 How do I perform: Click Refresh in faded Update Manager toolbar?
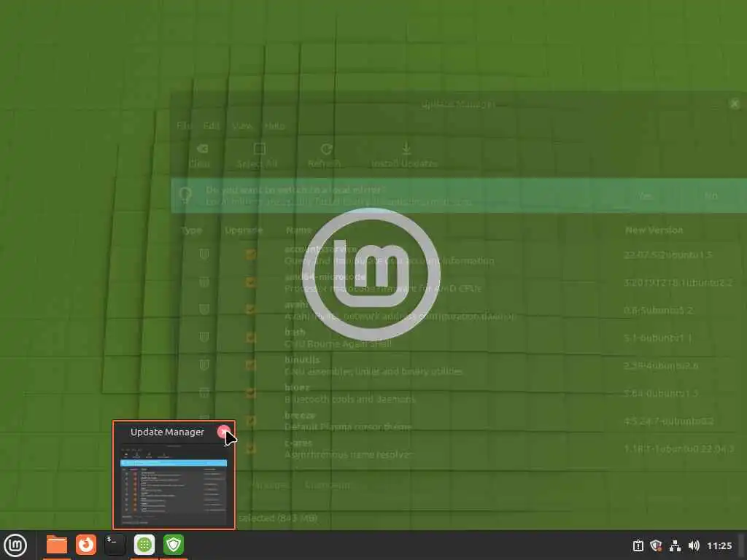coord(325,156)
